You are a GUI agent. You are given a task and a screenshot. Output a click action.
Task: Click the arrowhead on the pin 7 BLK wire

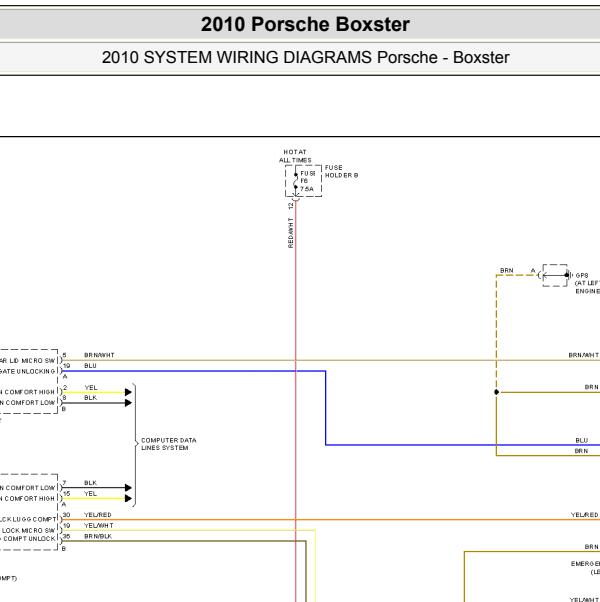pyautogui.click(x=128, y=488)
